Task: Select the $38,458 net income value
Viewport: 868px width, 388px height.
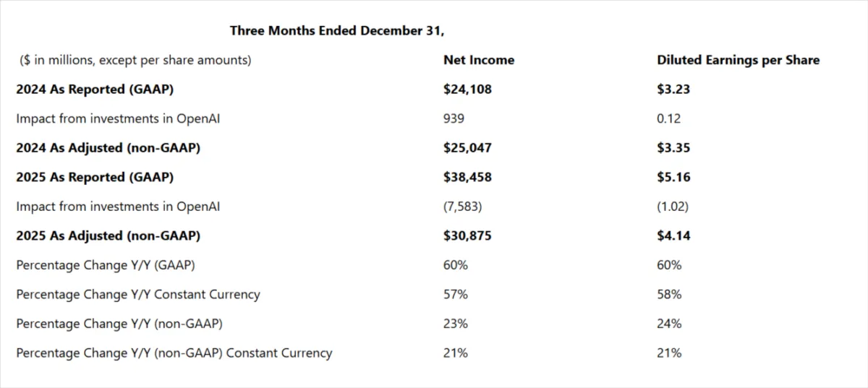Action: [x=467, y=177]
